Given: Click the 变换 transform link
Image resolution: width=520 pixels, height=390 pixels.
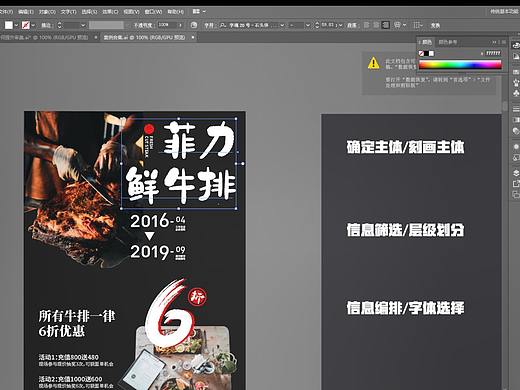Looking at the screenshot, I should pos(435,25).
